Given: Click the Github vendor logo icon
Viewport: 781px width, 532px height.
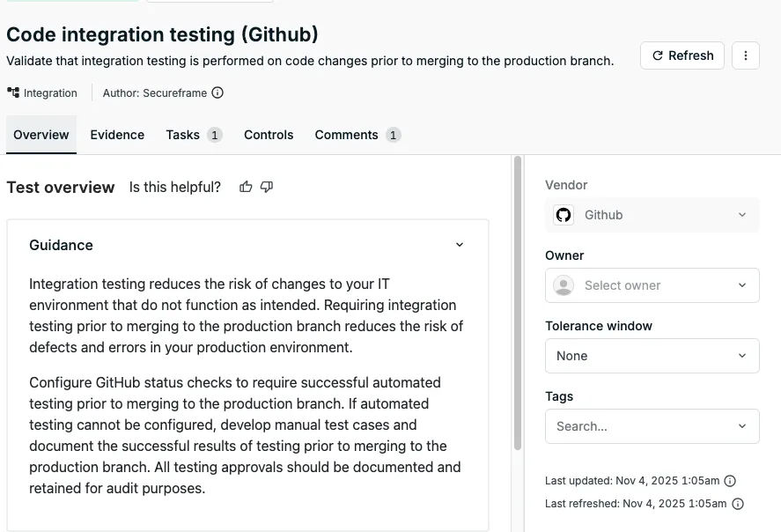Looking at the screenshot, I should coord(564,214).
